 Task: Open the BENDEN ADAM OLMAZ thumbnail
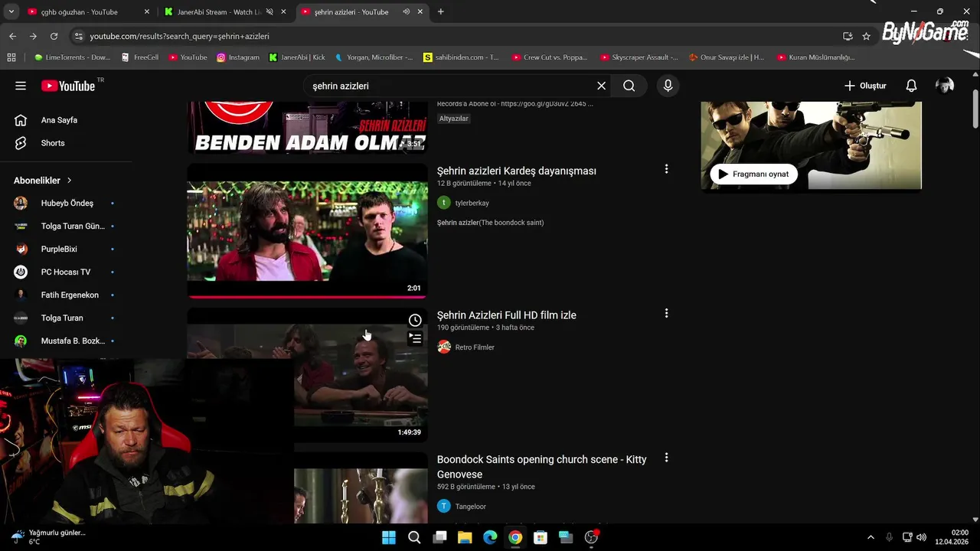click(307, 128)
